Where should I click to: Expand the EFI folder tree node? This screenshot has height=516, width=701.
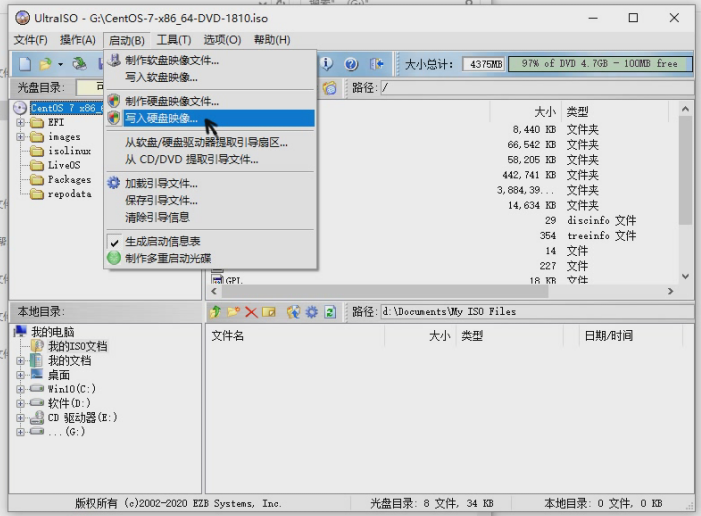pos(20,122)
